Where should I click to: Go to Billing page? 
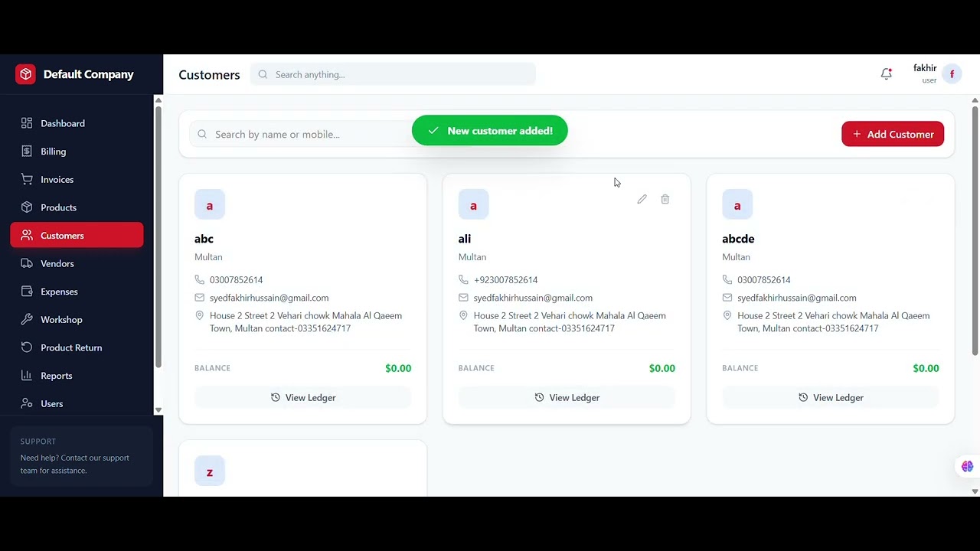coord(77,152)
